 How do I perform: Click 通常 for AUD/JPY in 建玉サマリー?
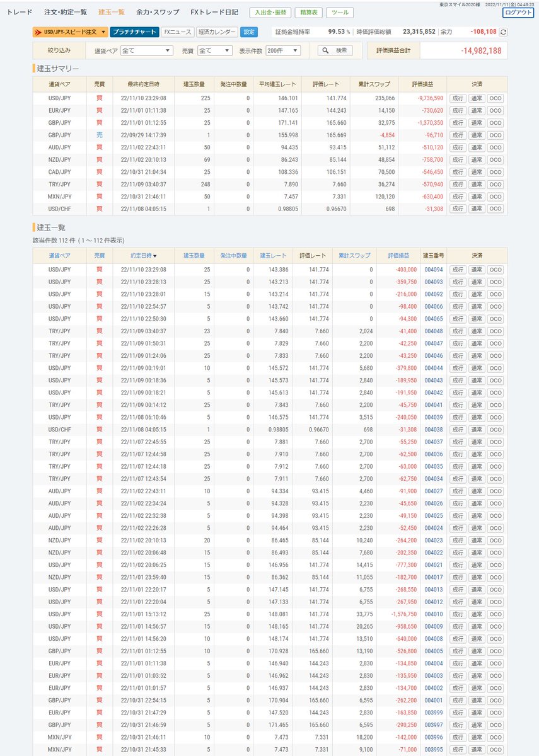point(476,147)
